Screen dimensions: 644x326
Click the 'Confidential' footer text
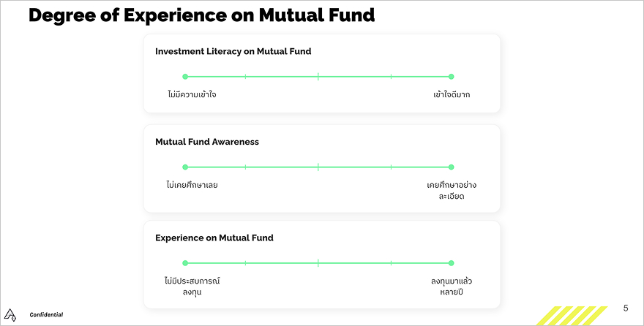[x=46, y=314]
